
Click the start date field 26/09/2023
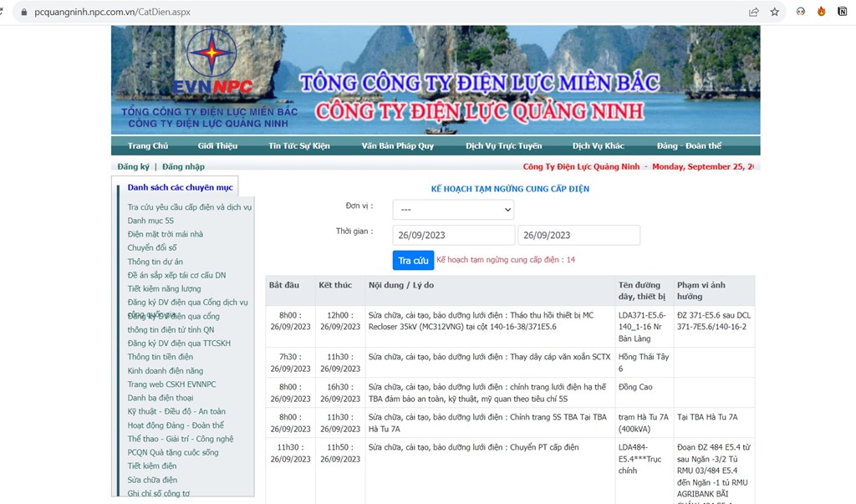(x=453, y=235)
